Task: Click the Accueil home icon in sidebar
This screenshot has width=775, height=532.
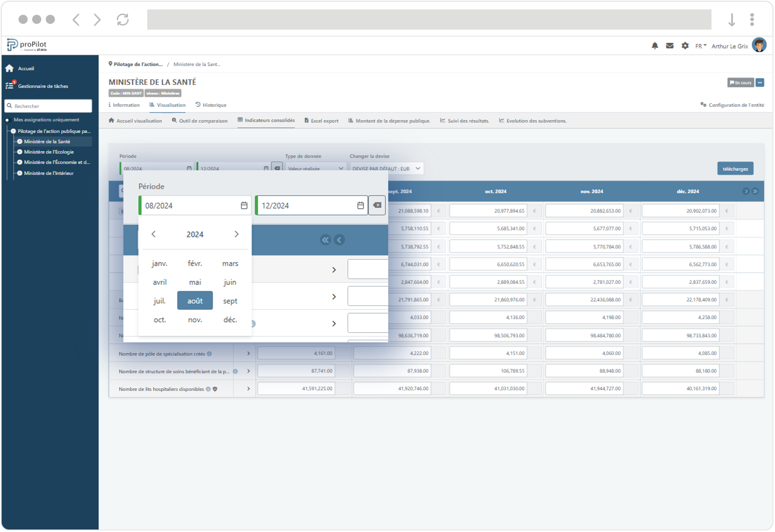Action: (x=9, y=68)
